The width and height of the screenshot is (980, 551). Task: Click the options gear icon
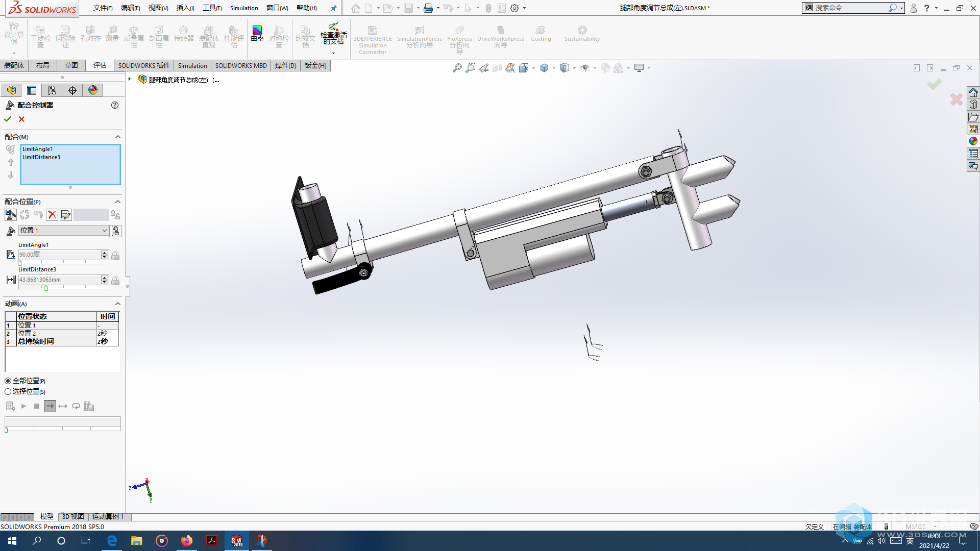(x=514, y=8)
